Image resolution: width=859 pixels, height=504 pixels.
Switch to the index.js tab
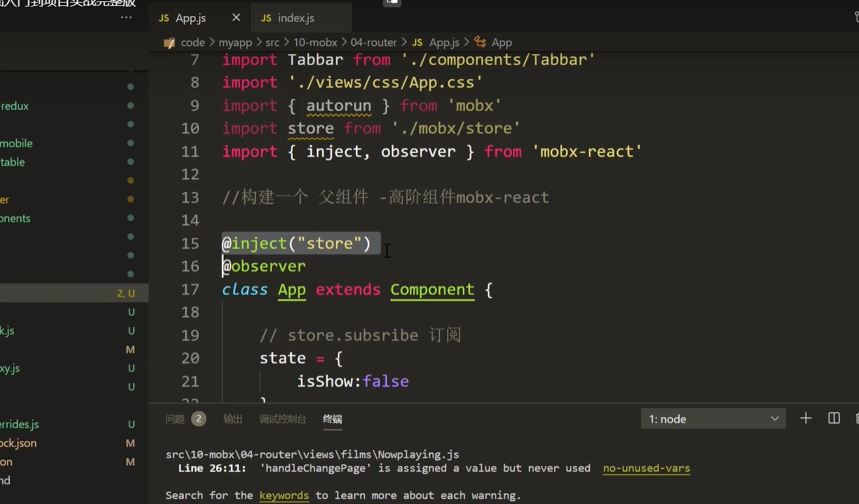click(x=295, y=18)
